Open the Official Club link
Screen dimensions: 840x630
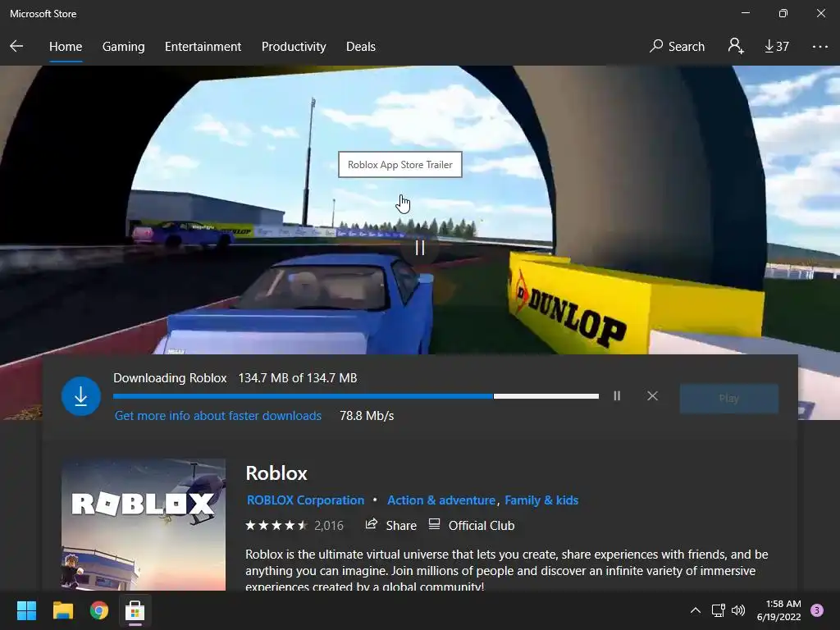click(472, 526)
